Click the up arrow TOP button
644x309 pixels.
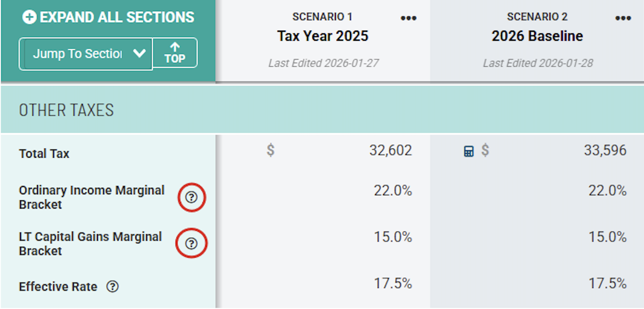click(175, 53)
